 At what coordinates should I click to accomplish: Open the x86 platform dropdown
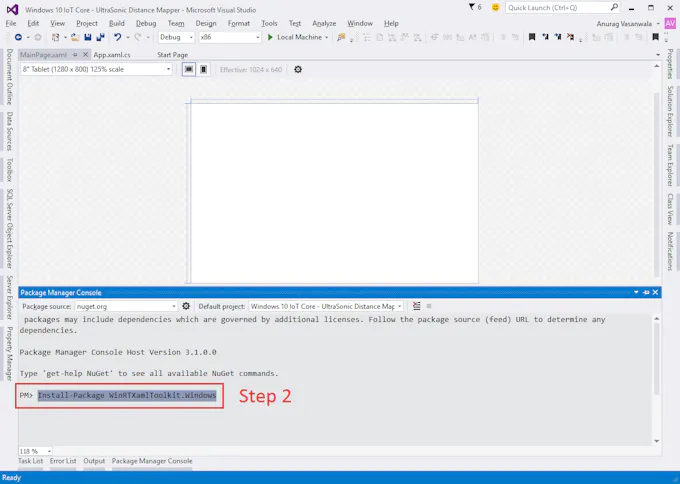pyautogui.click(x=230, y=37)
